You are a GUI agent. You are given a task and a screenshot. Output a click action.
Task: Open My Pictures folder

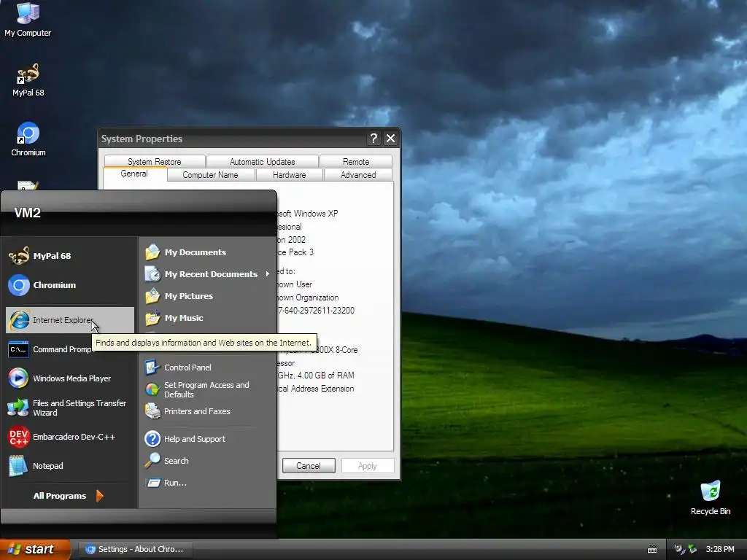207,296
